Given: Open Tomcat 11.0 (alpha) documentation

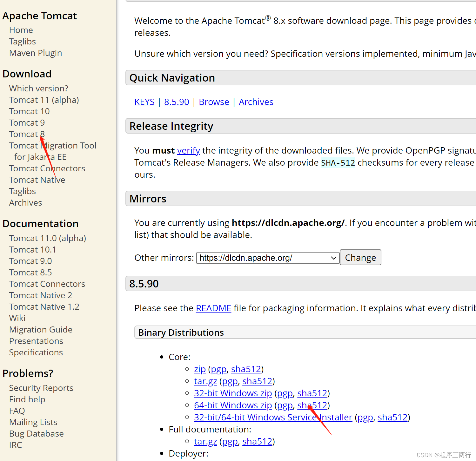Looking at the screenshot, I should tap(48, 238).
